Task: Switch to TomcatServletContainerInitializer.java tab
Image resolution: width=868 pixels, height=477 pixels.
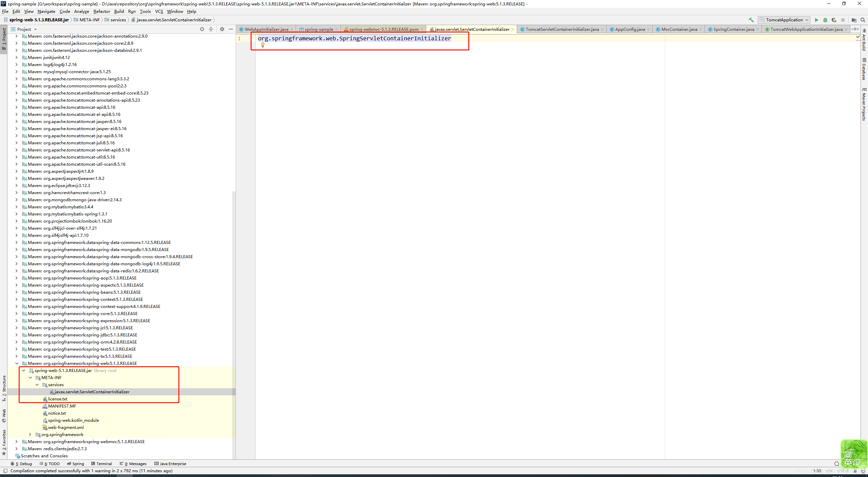Action: (562, 29)
